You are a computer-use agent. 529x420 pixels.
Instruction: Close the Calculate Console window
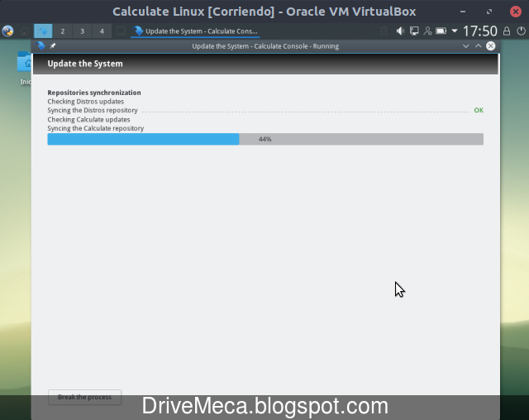[491, 45]
